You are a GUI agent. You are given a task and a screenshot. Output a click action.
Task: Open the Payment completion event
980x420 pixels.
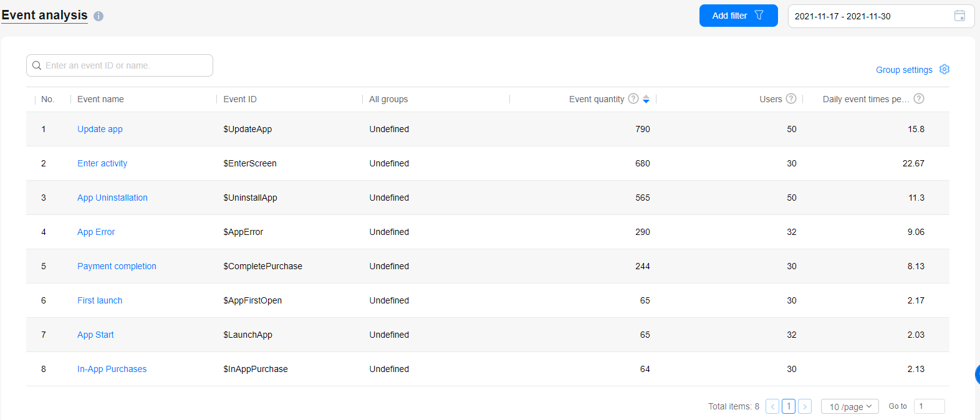click(117, 266)
